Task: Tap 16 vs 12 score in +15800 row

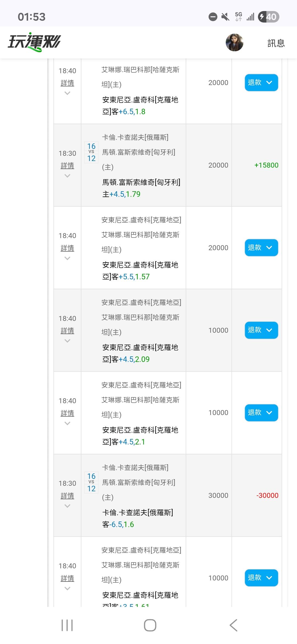Action: (91, 152)
